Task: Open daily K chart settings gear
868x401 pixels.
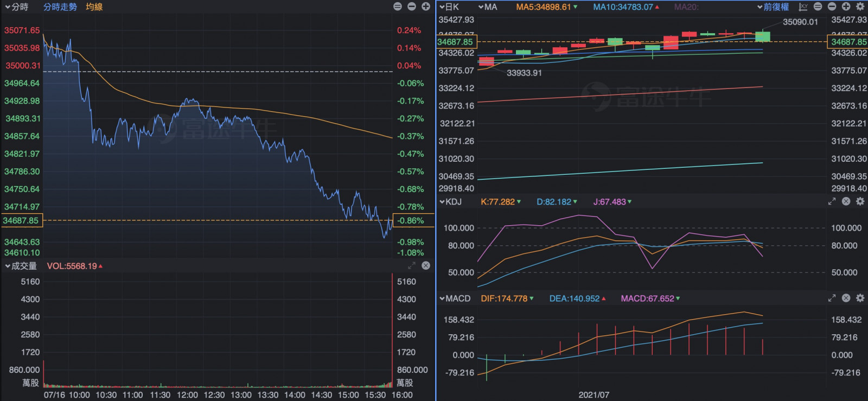Action: pyautogui.click(x=860, y=7)
